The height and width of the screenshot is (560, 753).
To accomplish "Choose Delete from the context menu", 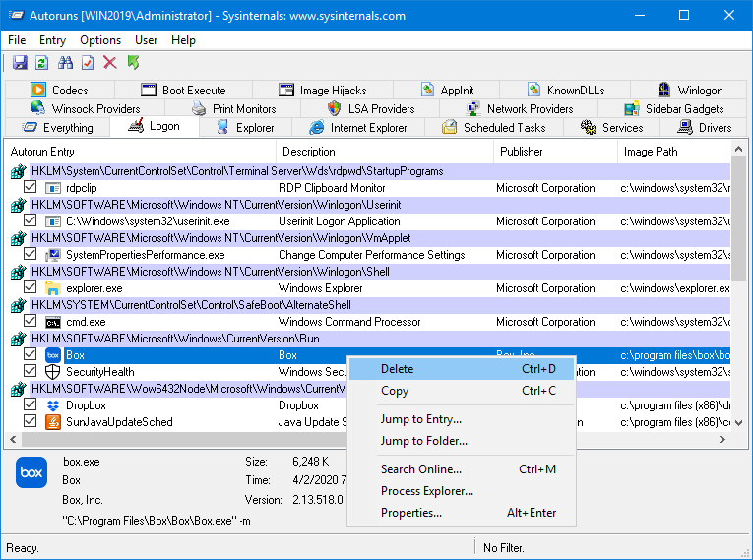I will [x=462, y=369].
